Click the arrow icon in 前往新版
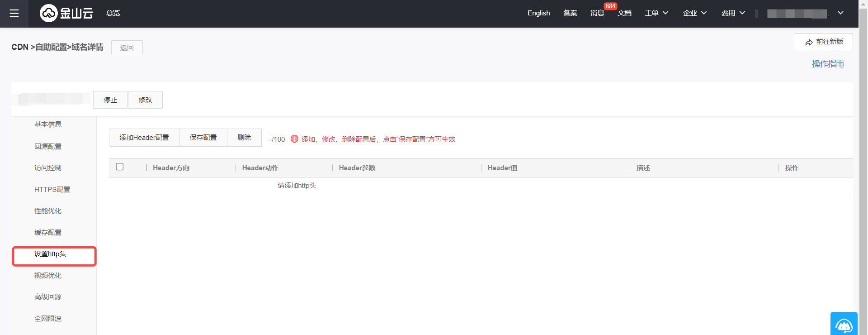 (x=809, y=42)
